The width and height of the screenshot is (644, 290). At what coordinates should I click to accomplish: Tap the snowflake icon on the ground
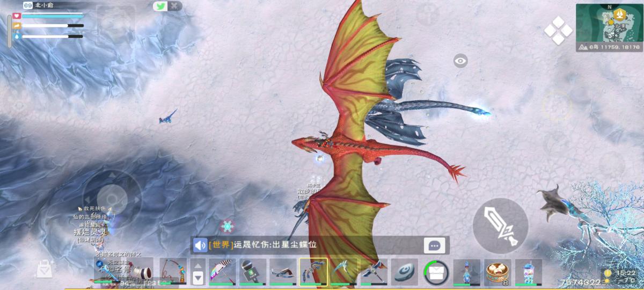227,226
